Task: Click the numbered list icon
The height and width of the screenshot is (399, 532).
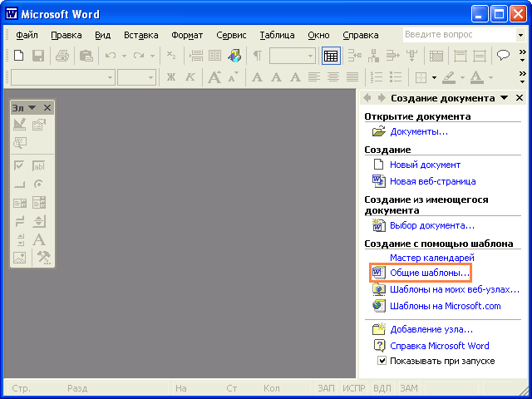Action: pyautogui.click(x=377, y=77)
